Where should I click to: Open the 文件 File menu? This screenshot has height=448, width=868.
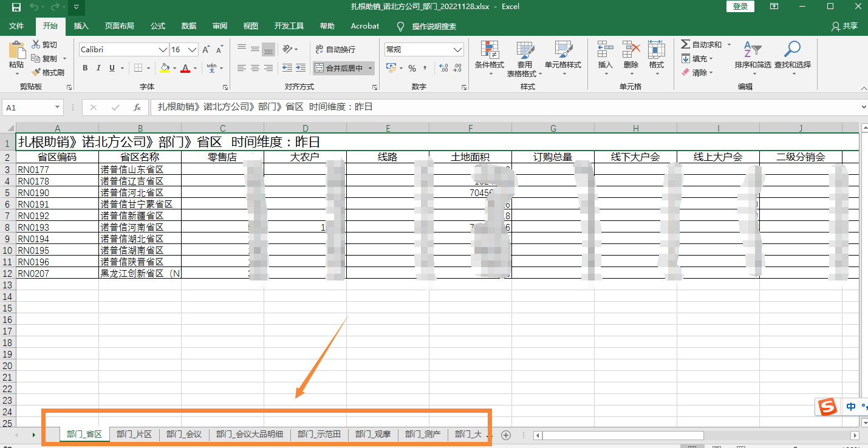point(16,26)
